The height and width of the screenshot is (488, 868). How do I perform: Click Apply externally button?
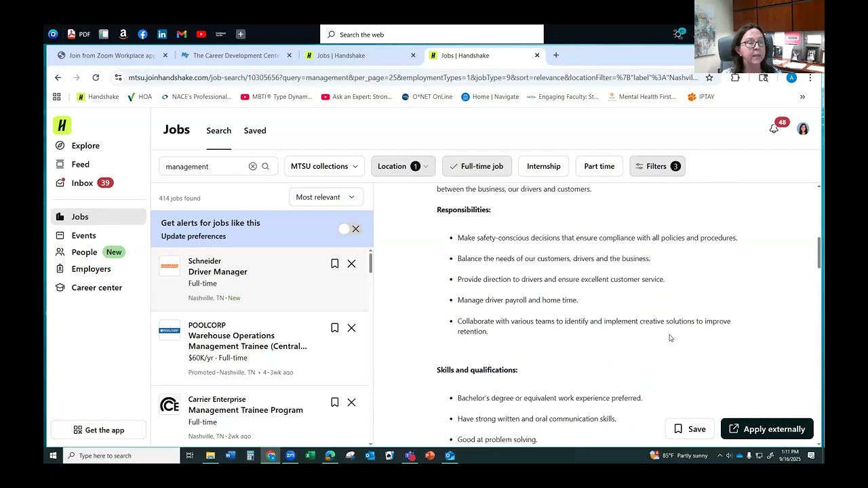point(767,429)
